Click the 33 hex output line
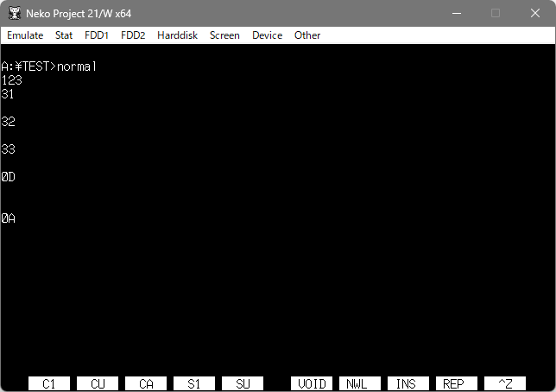 tap(8, 149)
